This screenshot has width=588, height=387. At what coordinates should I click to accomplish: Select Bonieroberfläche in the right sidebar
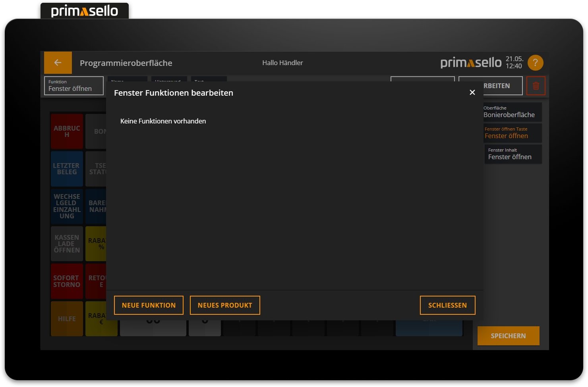(x=513, y=112)
